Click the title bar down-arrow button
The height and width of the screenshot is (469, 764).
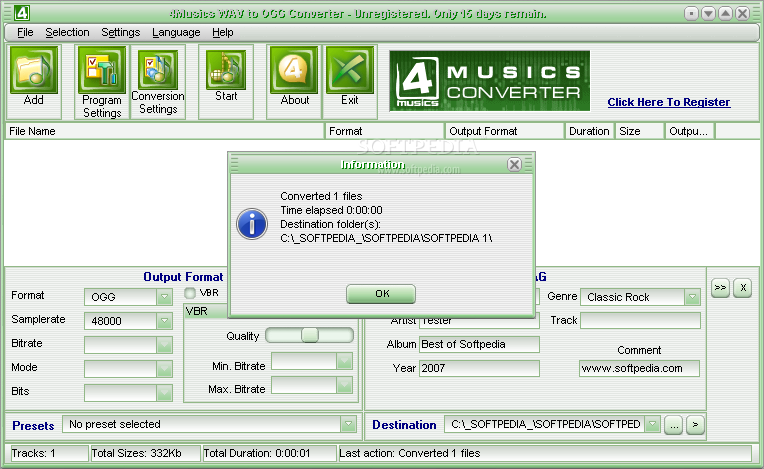(708, 14)
